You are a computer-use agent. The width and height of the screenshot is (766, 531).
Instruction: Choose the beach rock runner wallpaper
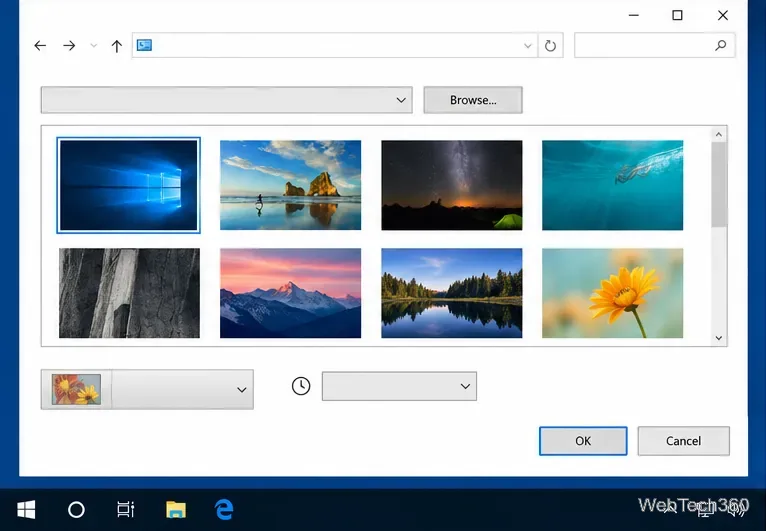coord(290,185)
